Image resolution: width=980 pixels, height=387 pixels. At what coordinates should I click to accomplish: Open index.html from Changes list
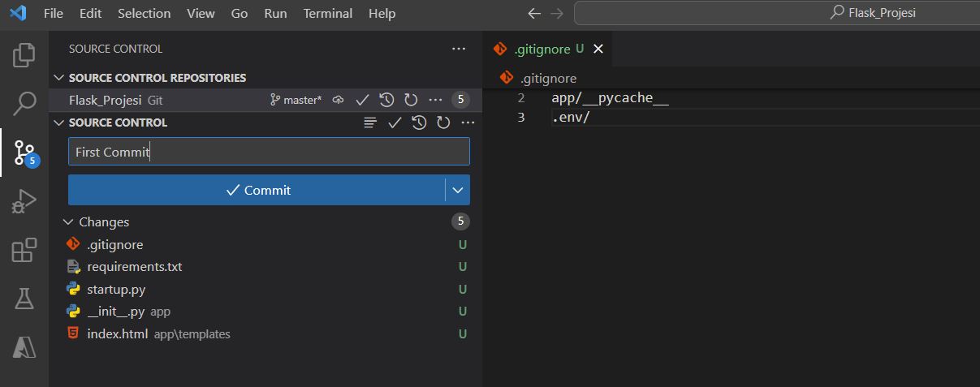tap(117, 333)
